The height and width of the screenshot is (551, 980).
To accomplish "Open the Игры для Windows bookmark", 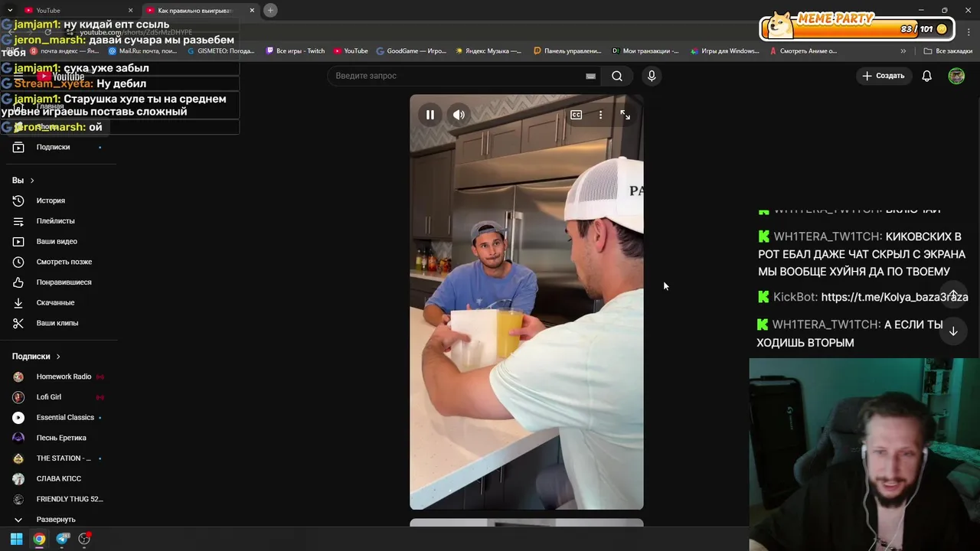I will coord(725,51).
